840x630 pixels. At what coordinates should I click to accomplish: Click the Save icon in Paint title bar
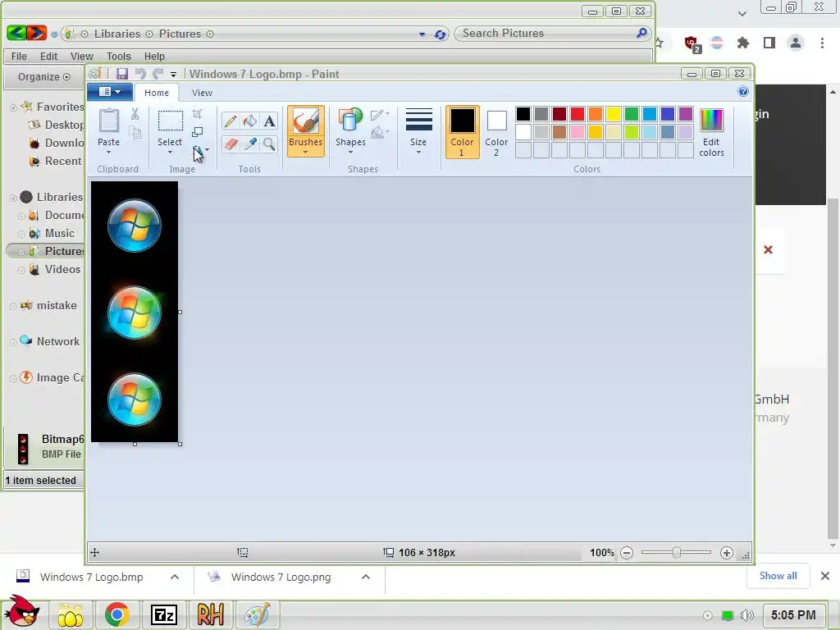[x=122, y=74]
